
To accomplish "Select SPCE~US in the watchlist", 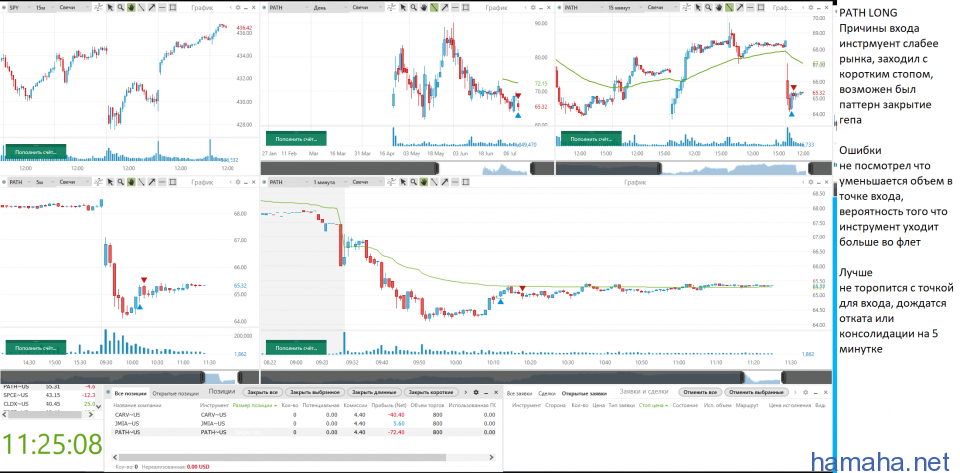I will [49, 395].
